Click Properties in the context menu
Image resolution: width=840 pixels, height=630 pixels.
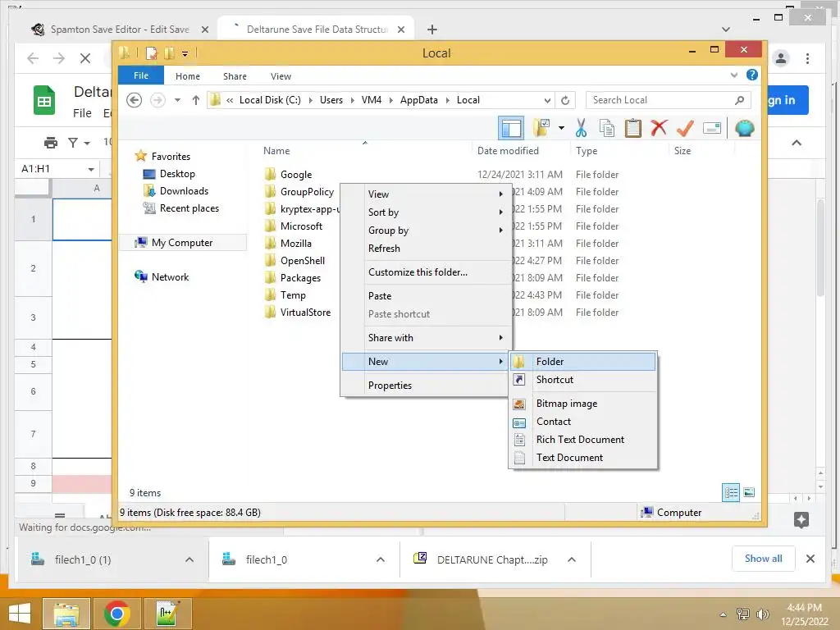[x=426, y=386]
